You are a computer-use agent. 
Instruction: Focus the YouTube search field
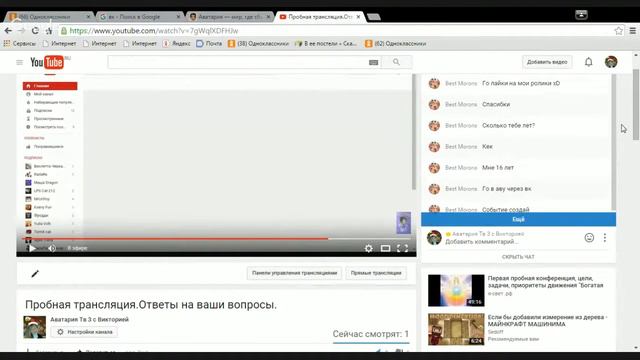(x=238, y=62)
